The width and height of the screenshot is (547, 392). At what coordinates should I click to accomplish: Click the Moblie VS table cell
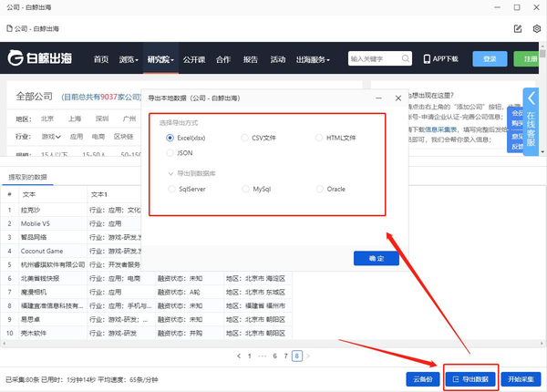tap(53, 223)
